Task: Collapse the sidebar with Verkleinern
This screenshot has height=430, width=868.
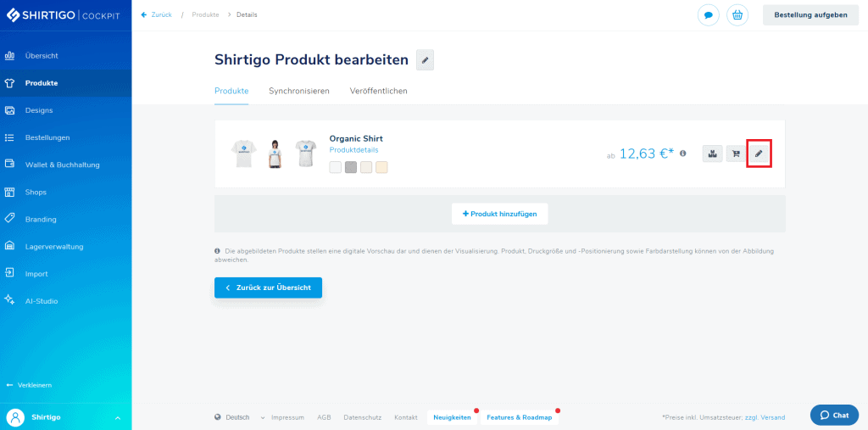Action: 30,385
